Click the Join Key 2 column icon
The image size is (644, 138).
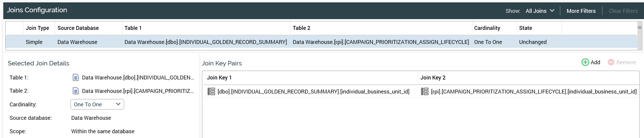coord(425,91)
